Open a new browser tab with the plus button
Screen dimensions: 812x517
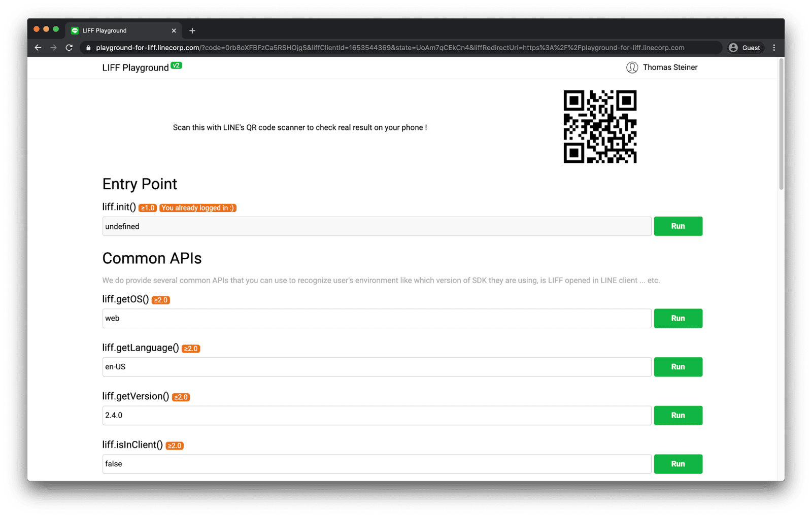192,30
